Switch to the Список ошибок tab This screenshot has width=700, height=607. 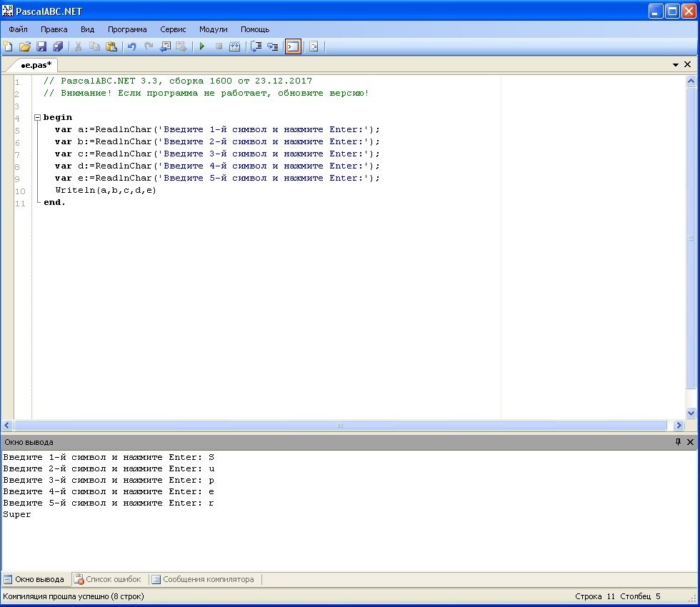pos(109,579)
